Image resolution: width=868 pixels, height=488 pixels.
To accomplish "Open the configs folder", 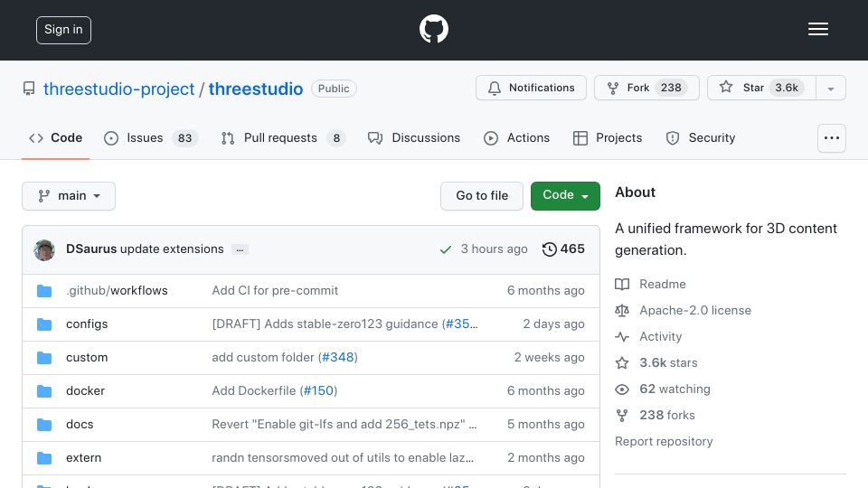I will (87, 324).
